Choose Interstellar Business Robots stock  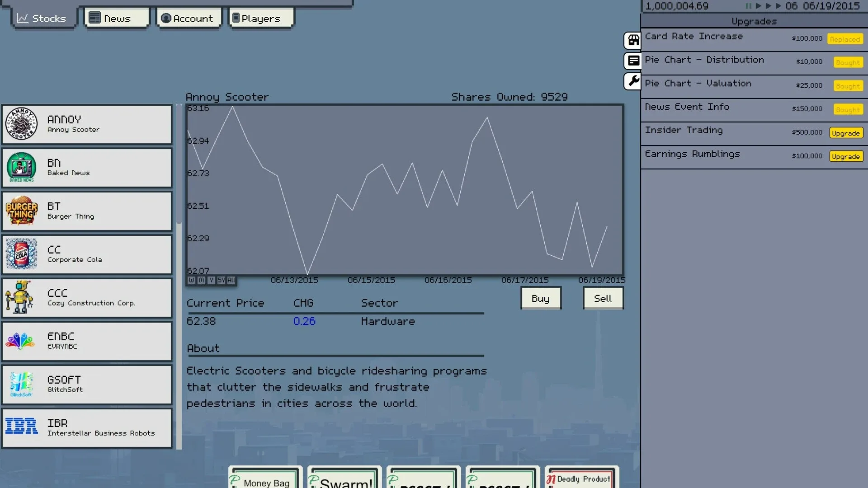87,428
